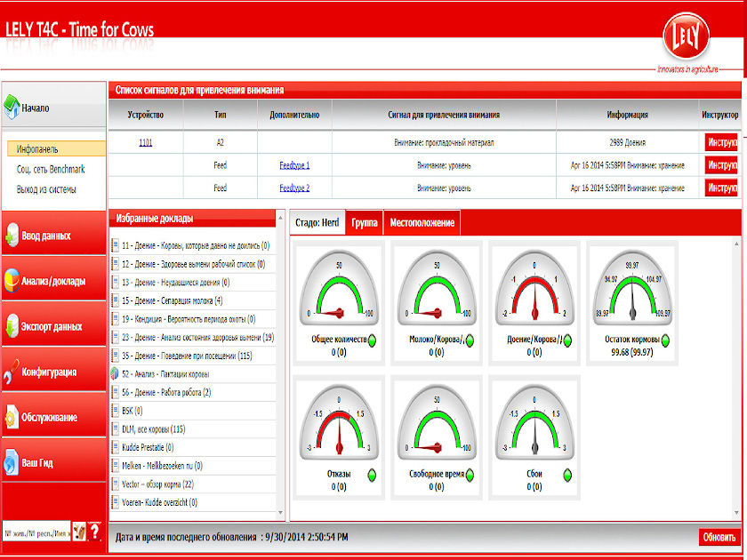Click document icon of Vector обзор корма report
The width and height of the screenshot is (747, 560).
[115, 484]
